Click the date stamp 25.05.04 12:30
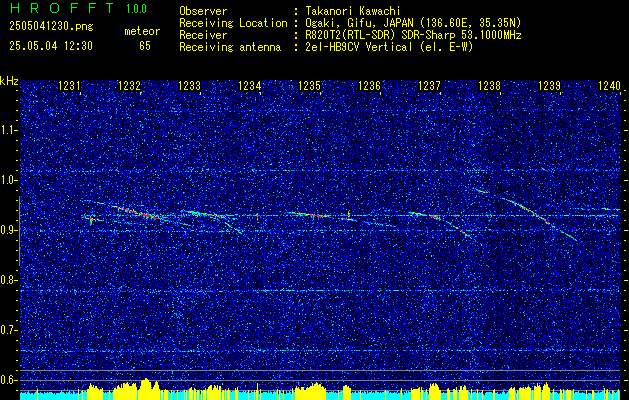The image size is (629, 400). (x=51, y=46)
